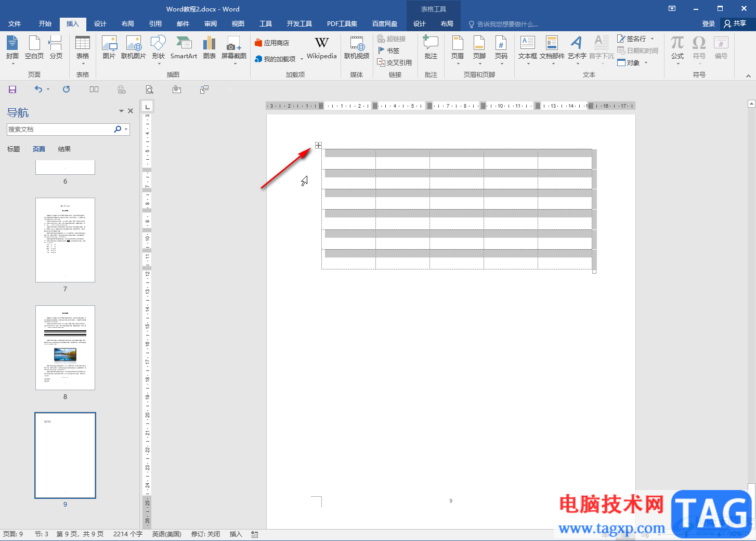Open the navigation pane options arrow
Screen dimensions: 756x541
coord(121,111)
